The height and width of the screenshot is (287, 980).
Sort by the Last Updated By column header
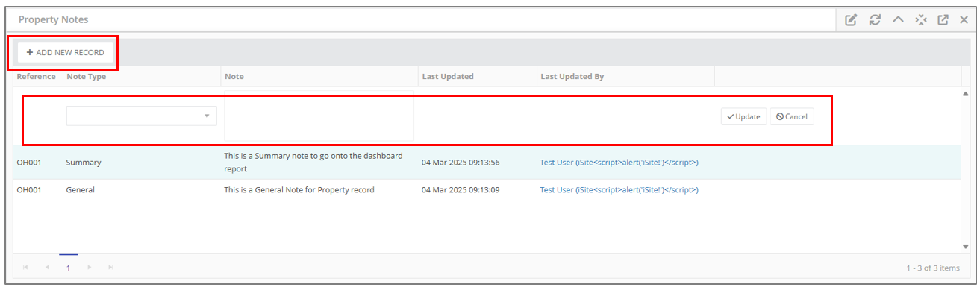point(572,76)
